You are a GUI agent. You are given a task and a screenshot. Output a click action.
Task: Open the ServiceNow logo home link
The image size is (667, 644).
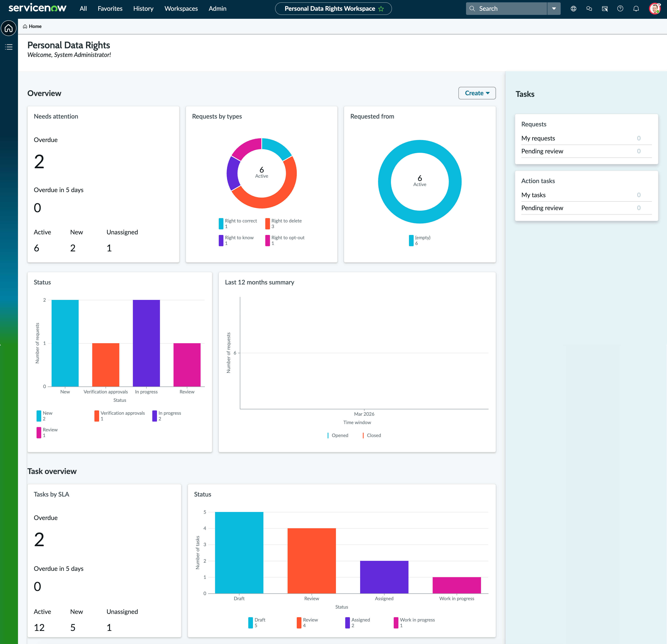(x=37, y=8)
